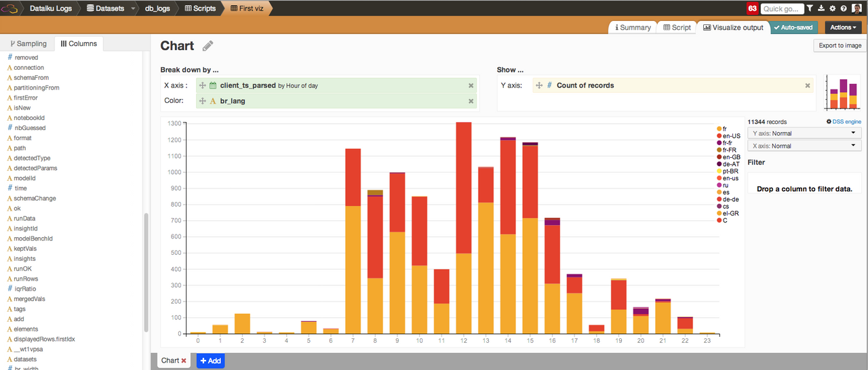The width and height of the screenshot is (868, 370).
Task: Open Scripts breadcrumb
Action: [200, 9]
